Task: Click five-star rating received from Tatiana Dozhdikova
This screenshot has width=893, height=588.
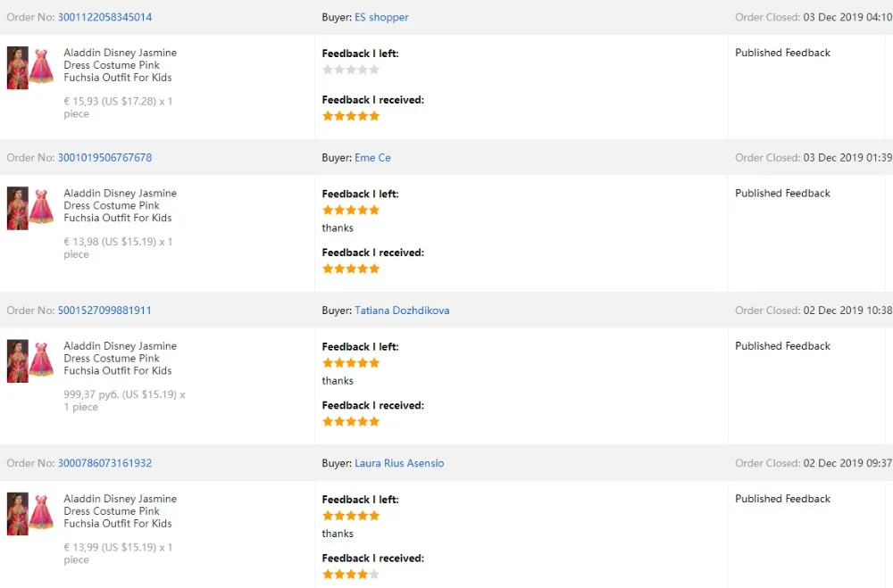Action: click(351, 421)
